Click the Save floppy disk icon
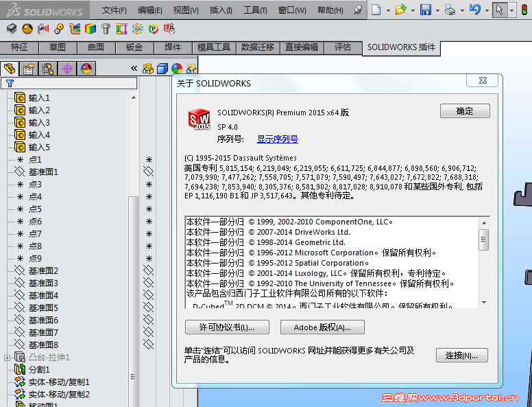 pos(426,10)
